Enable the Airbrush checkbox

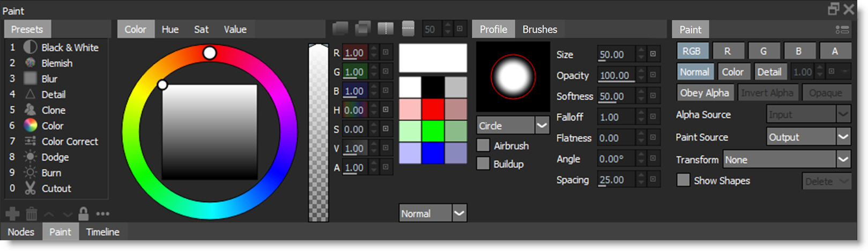[x=483, y=145]
